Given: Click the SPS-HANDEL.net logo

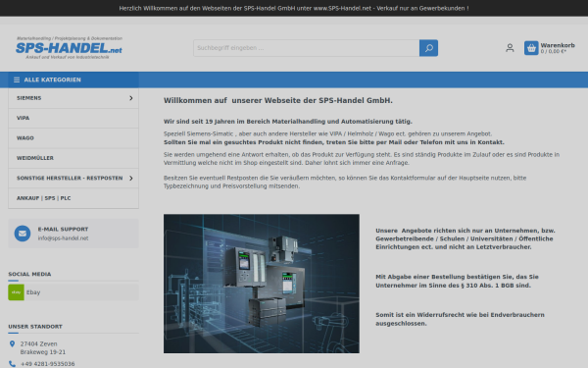Looking at the screenshot, I should pos(69,48).
